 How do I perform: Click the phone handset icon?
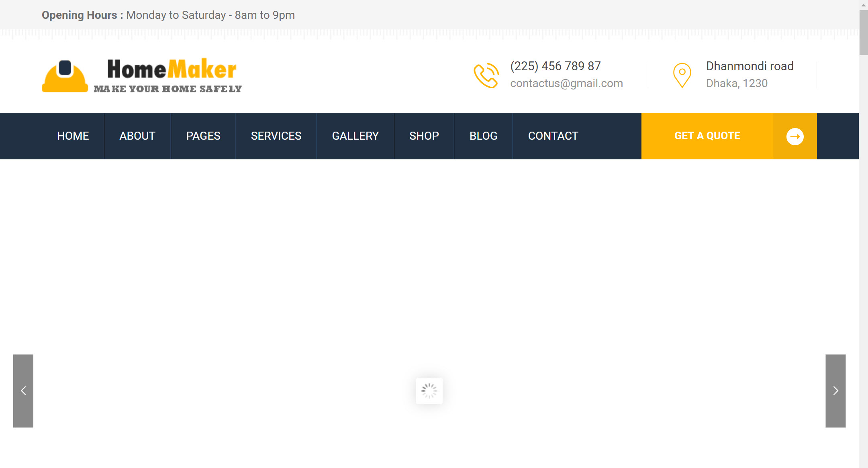tap(486, 75)
